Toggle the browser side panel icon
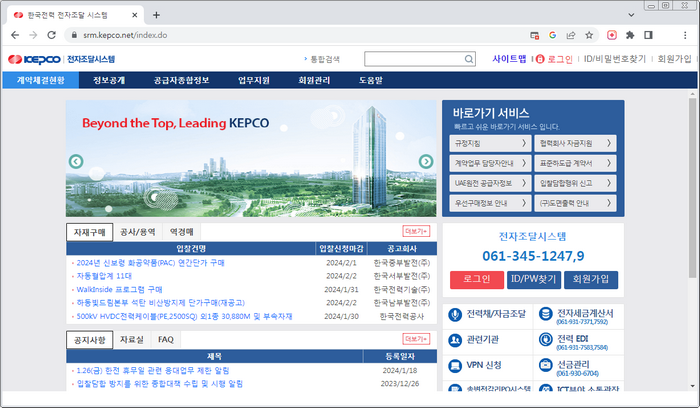Screen dimensions: 700x408 click(x=648, y=35)
